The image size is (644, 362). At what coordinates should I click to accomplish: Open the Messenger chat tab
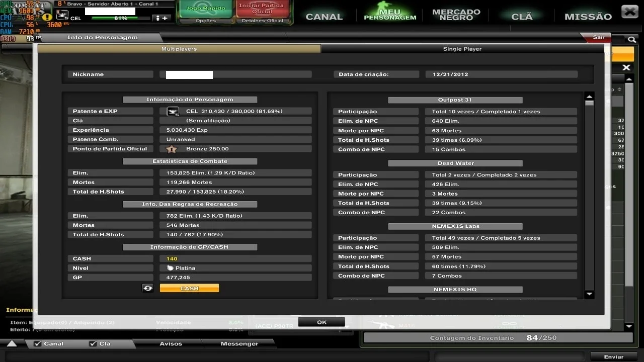point(239,344)
